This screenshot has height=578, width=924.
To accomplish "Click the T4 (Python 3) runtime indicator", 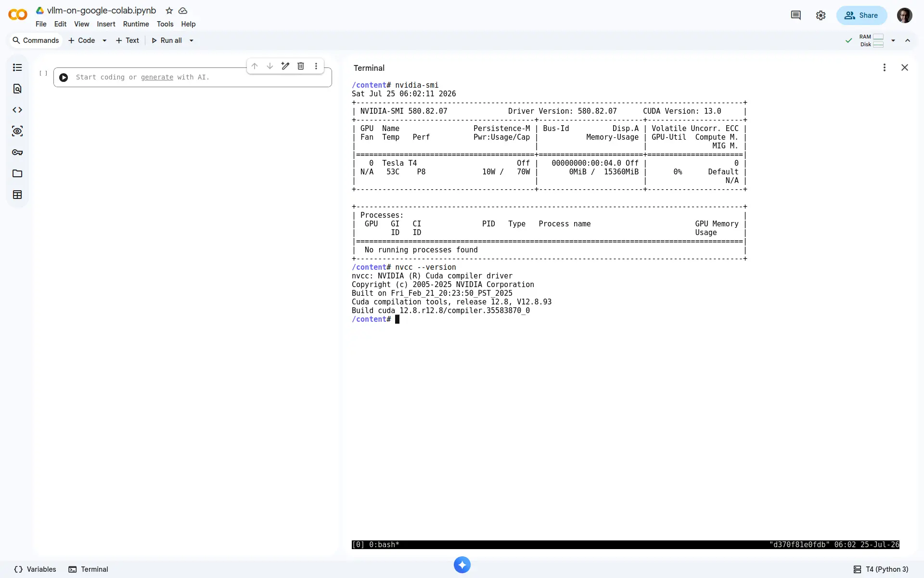I will (881, 569).
